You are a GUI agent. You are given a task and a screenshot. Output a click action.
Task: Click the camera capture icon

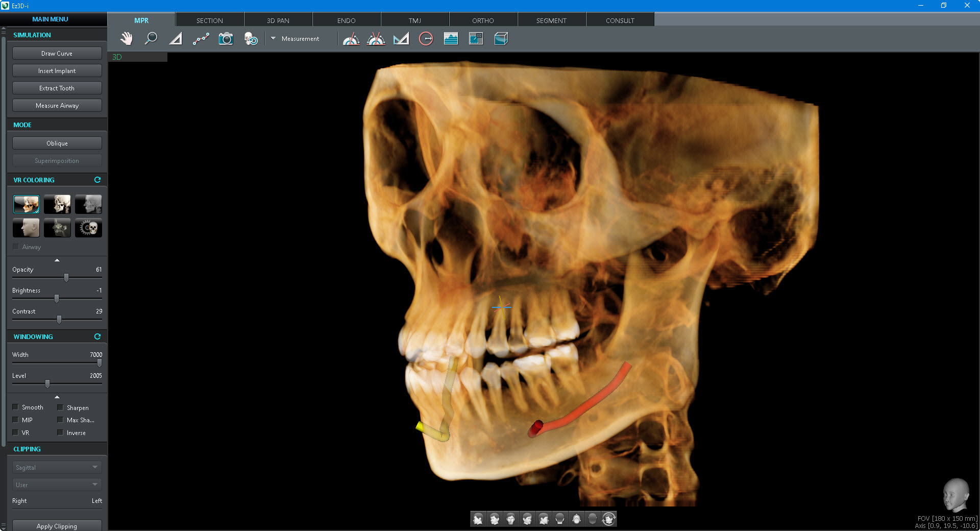pyautogui.click(x=226, y=39)
